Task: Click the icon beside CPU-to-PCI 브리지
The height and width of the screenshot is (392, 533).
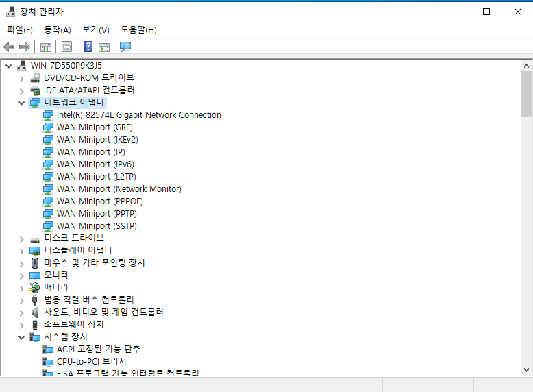Action: click(x=48, y=362)
